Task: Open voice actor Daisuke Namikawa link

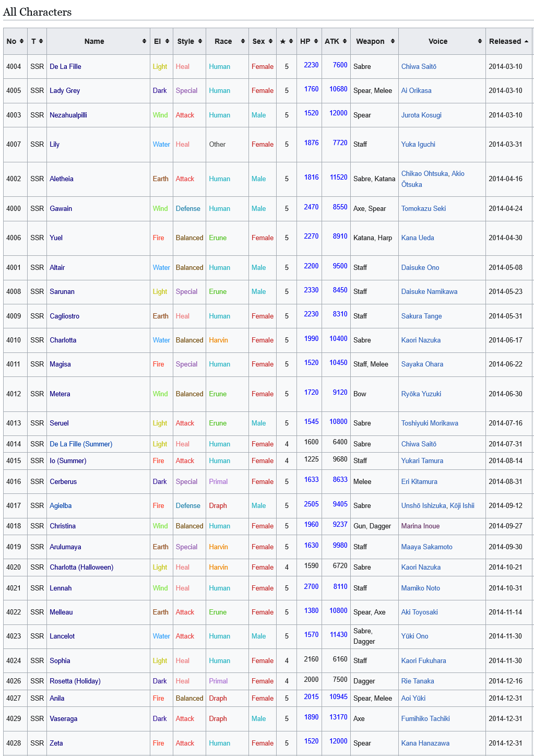Action: tap(429, 291)
